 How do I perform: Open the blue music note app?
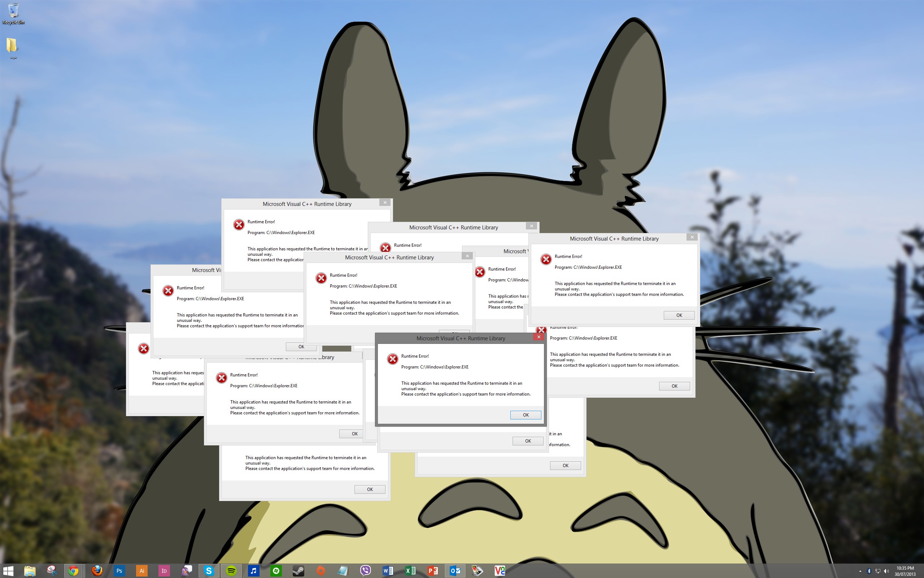[253, 571]
